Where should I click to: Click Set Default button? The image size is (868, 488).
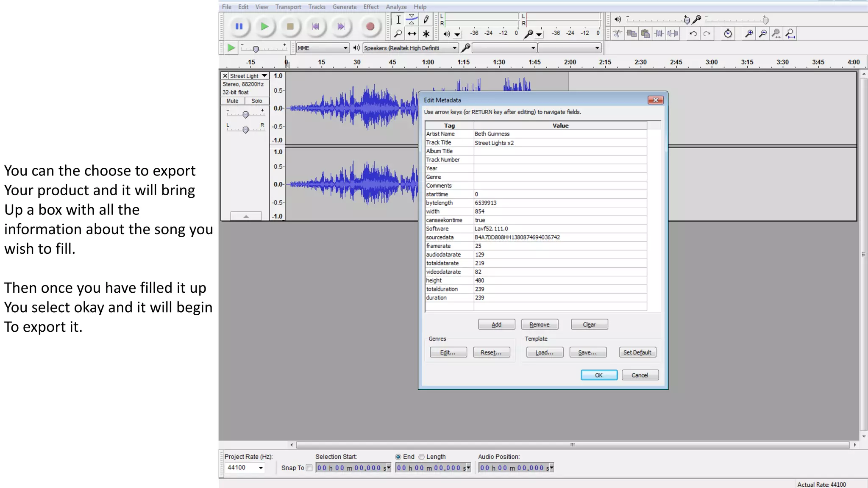click(637, 352)
